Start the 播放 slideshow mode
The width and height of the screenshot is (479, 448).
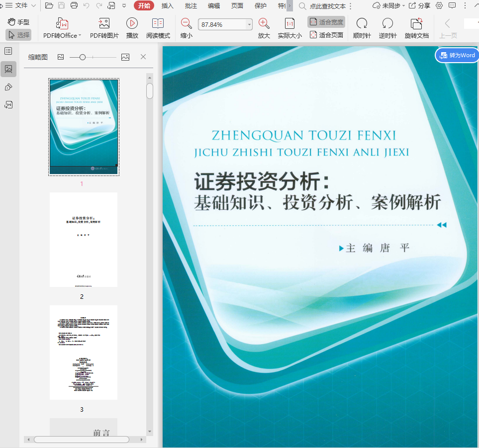coord(132,24)
